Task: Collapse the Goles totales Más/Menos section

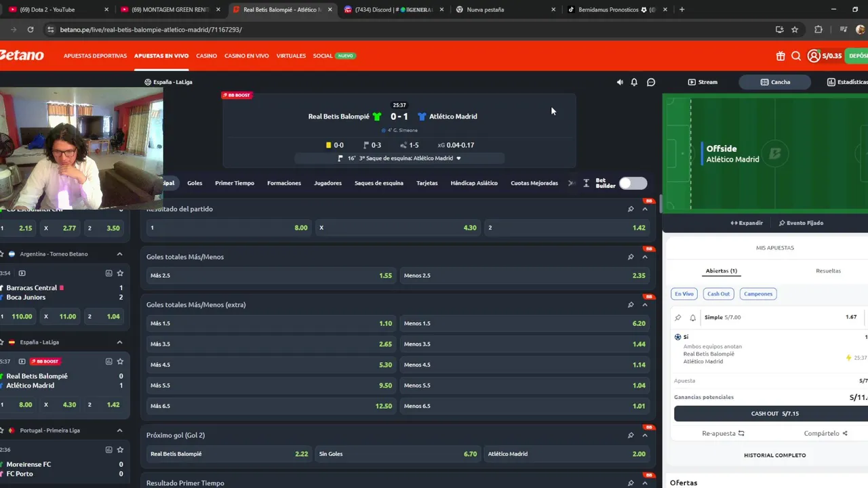Action: (645, 257)
